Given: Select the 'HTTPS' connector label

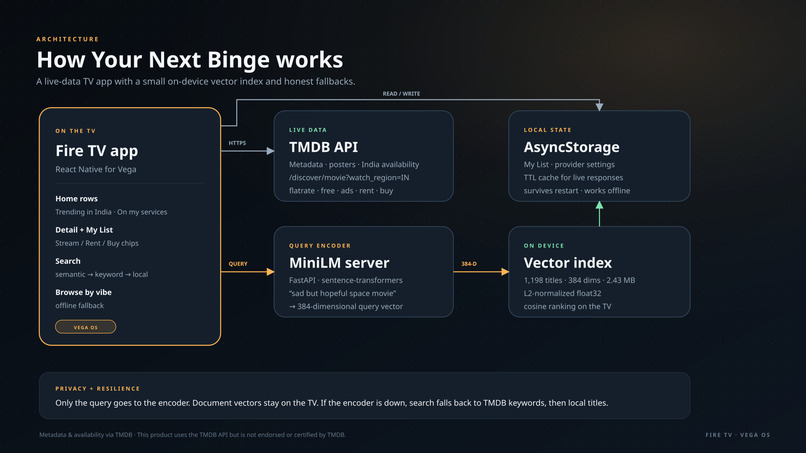Looking at the screenshot, I should [x=237, y=143].
